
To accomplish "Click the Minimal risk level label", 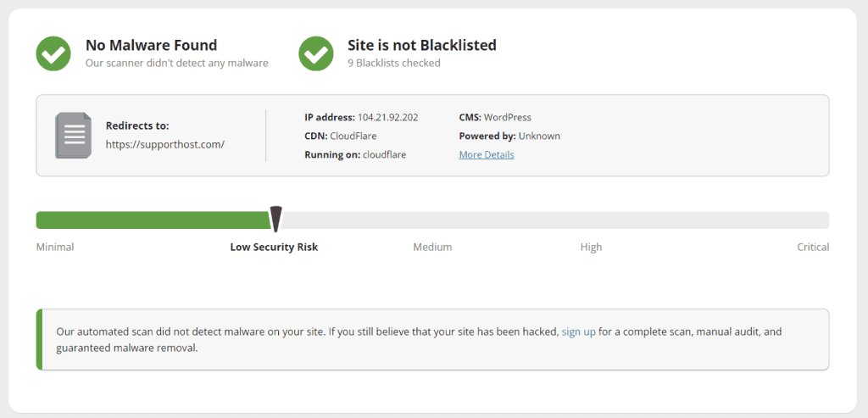I will tap(55, 247).
